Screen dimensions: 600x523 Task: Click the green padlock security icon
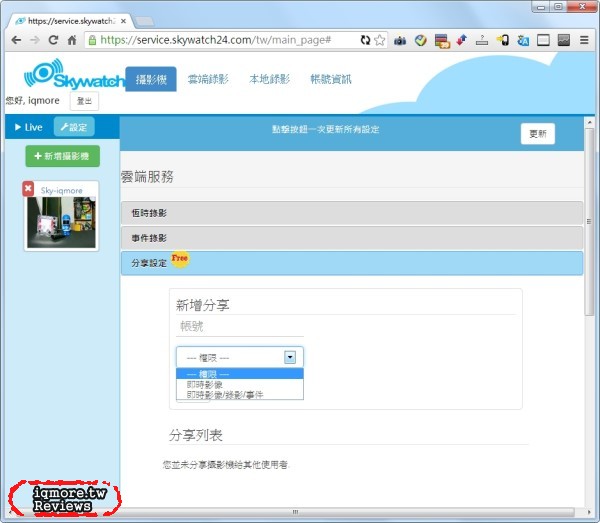92,40
